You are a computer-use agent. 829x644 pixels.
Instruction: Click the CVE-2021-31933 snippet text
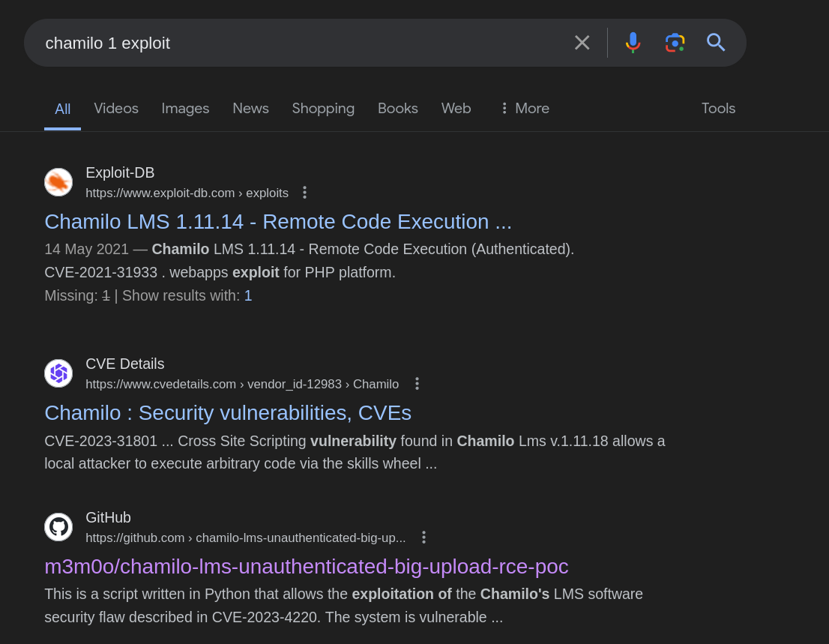click(101, 272)
